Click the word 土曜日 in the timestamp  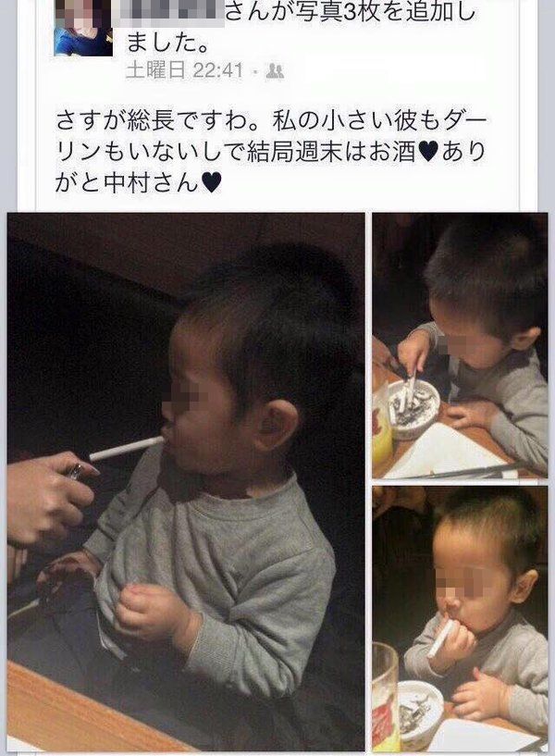point(156,71)
